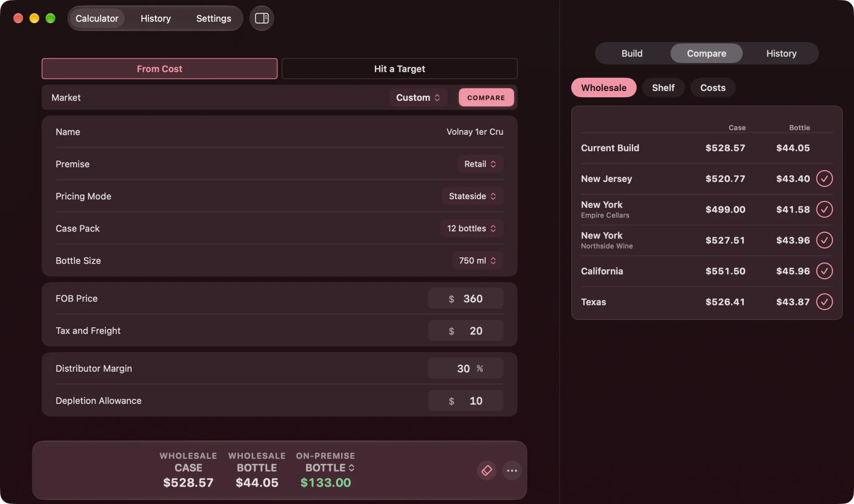This screenshot has height=504, width=854.
Task: Click the Empire Cellars case price $499.00
Action: pyautogui.click(x=725, y=210)
